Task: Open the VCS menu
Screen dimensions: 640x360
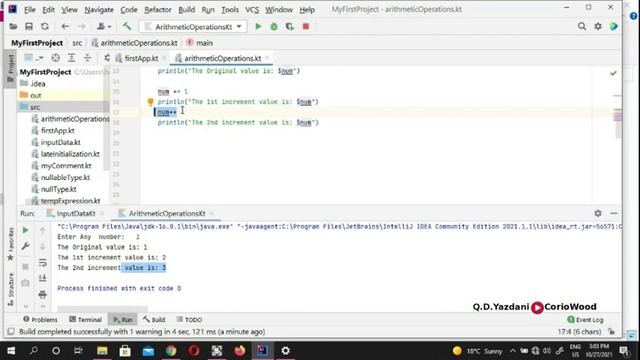Action: tap(252, 9)
